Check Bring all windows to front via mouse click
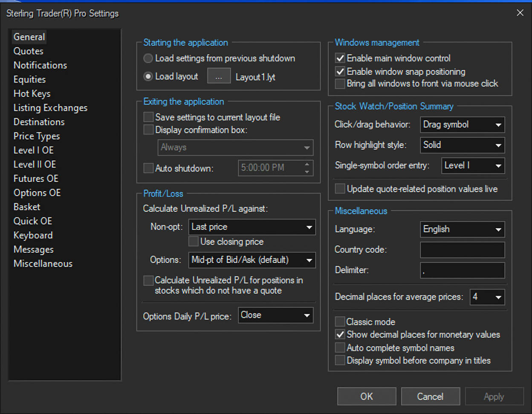The width and height of the screenshot is (532, 414). [340, 83]
